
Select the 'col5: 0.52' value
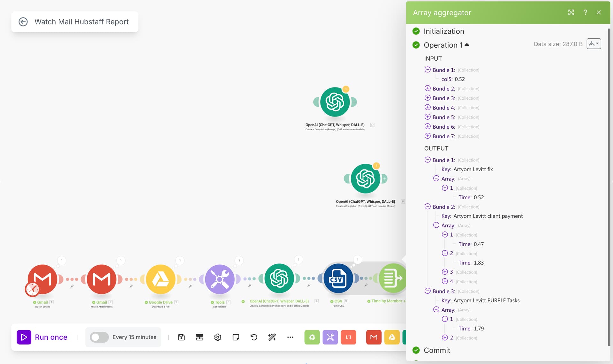pyautogui.click(x=453, y=79)
